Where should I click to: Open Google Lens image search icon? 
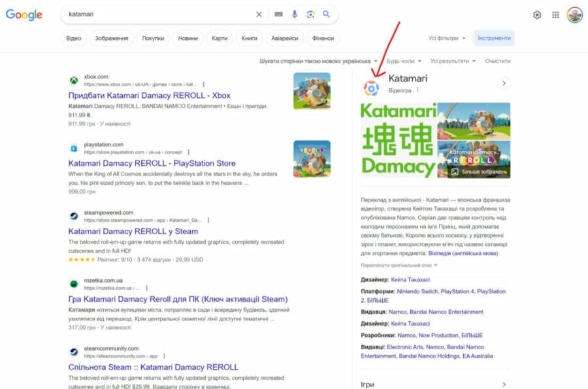click(310, 14)
